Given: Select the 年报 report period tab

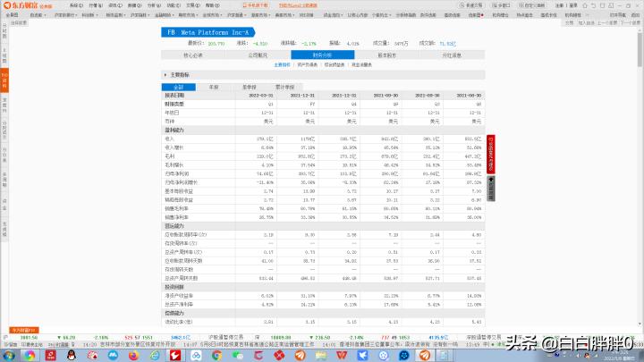Looking at the screenshot, I should click(214, 87).
